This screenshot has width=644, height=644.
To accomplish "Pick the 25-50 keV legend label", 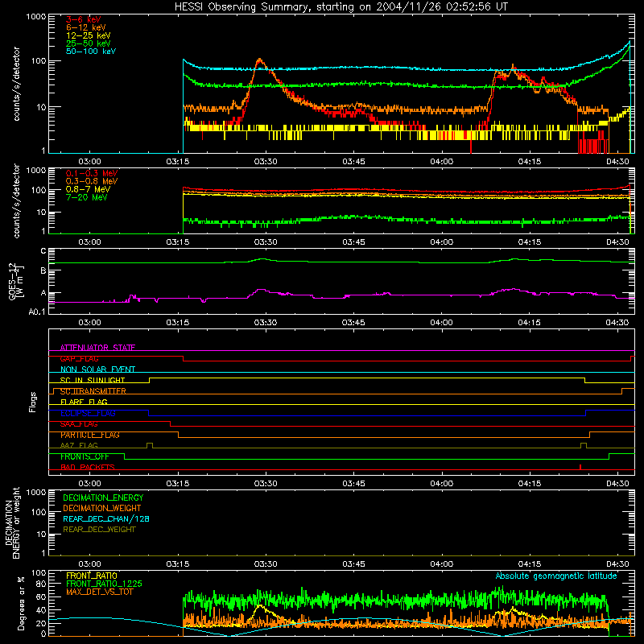I will click(x=89, y=43).
